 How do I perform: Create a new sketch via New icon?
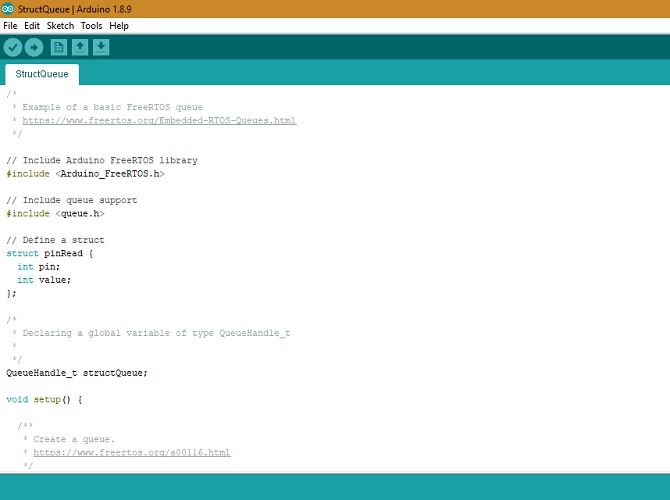(59, 47)
